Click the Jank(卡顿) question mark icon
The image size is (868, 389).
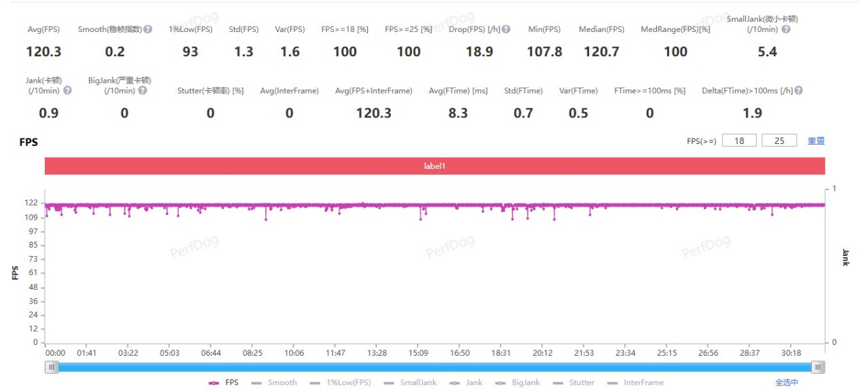tap(67, 91)
